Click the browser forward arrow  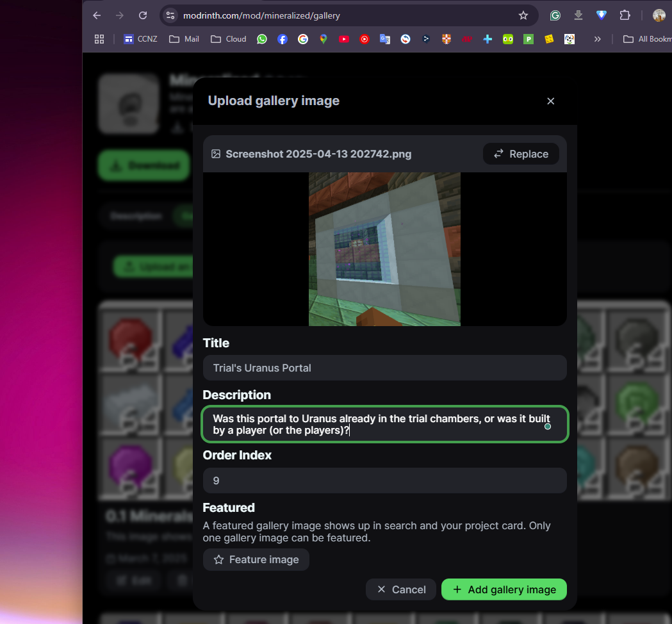[x=120, y=15]
